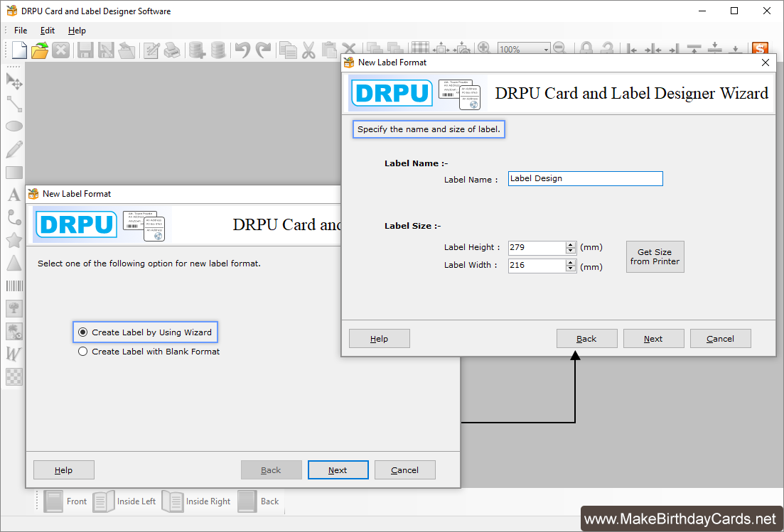Screen dimensions: 784x532
Task: Select the Ellipse drawing tool
Action: click(14, 126)
